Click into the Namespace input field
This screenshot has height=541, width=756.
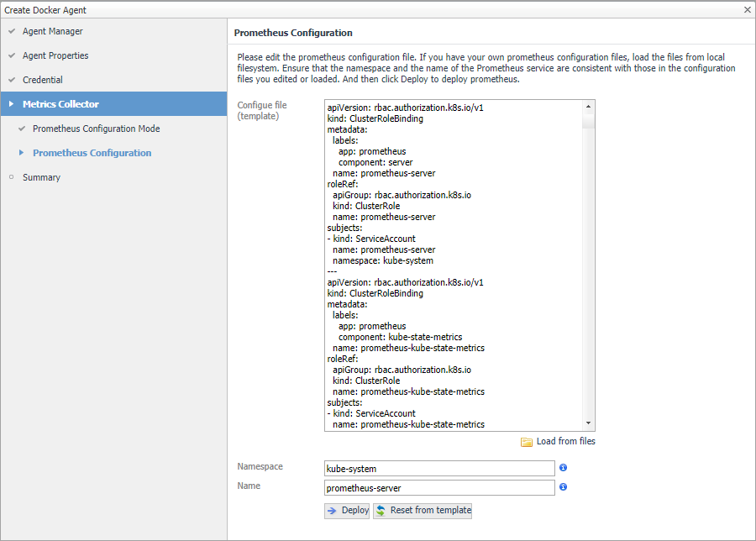(439, 468)
